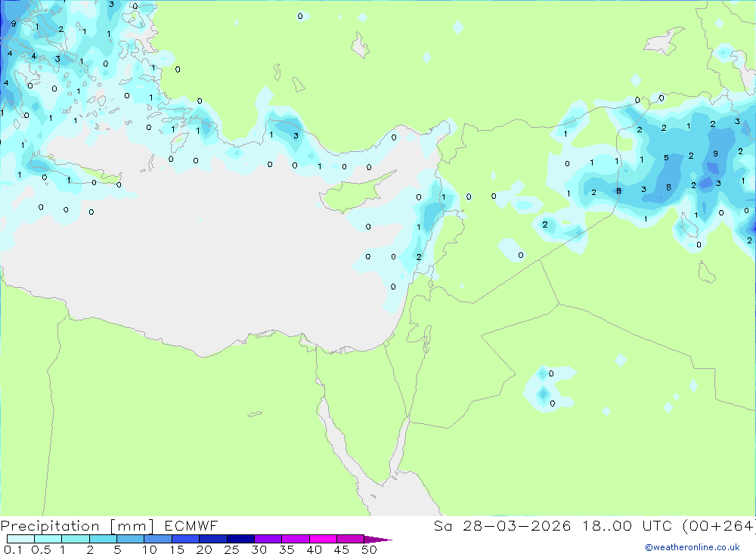The height and width of the screenshot is (554, 756).
Task: Click the 5–10 mm legend color swatch
Action: (131, 539)
